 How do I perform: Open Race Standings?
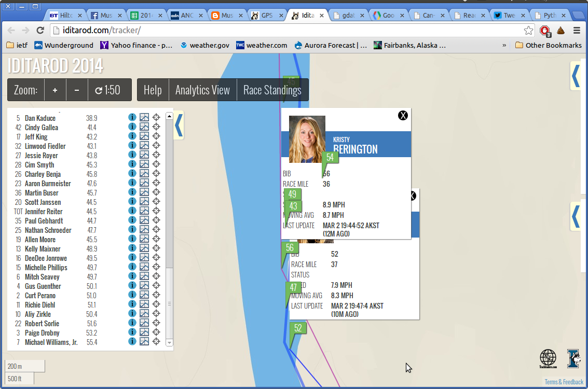click(x=272, y=90)
